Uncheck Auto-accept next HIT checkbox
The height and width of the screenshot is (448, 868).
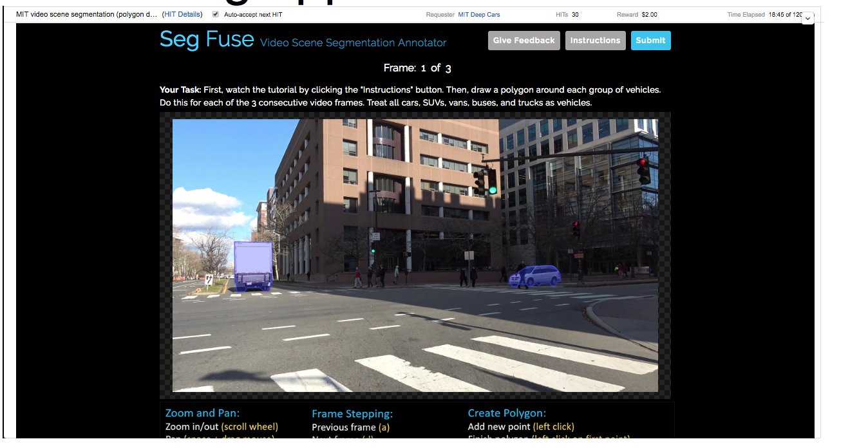point(216,14)
